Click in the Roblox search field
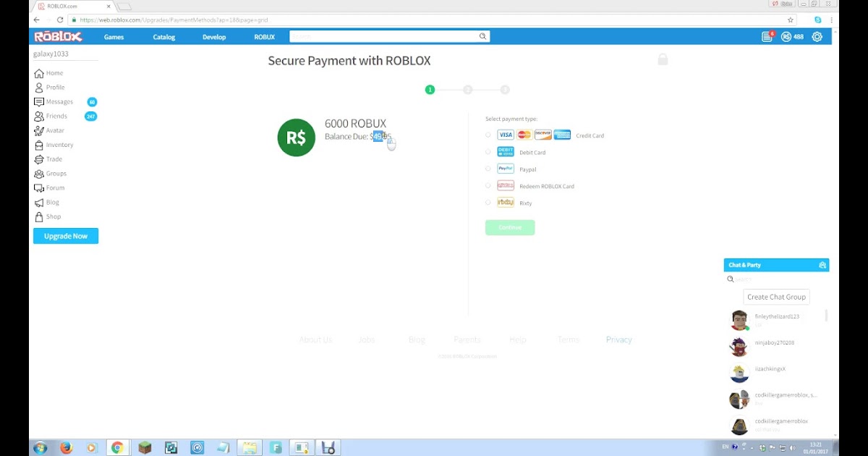868x456 pixels. tap(383, 36)
